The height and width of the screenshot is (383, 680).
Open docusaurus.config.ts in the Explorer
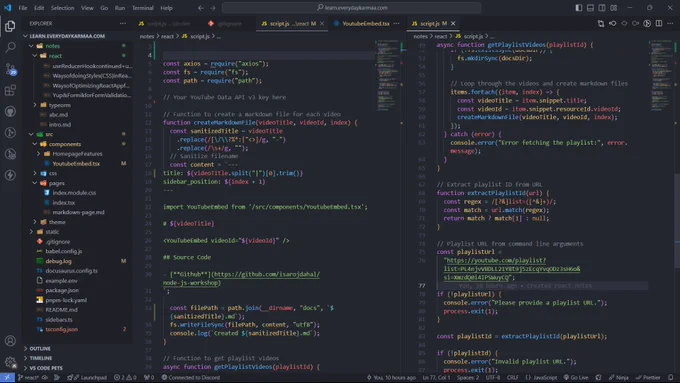click(71, 271)
